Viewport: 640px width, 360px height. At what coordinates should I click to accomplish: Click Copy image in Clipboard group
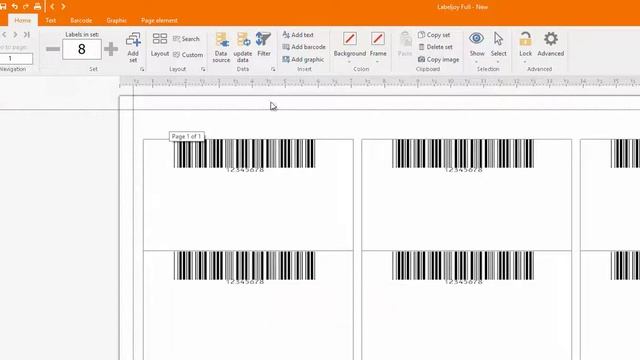[x=438, y=59]
